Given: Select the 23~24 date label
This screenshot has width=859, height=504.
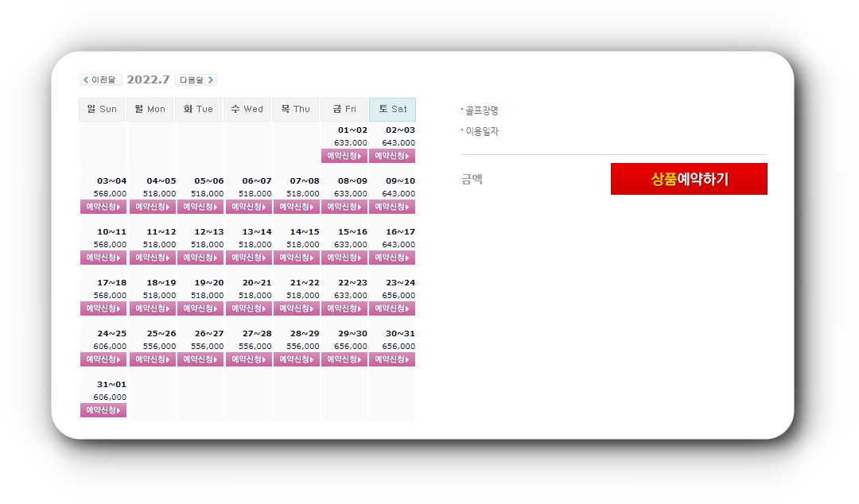Looking at the screenshot, I should (400, 283).
